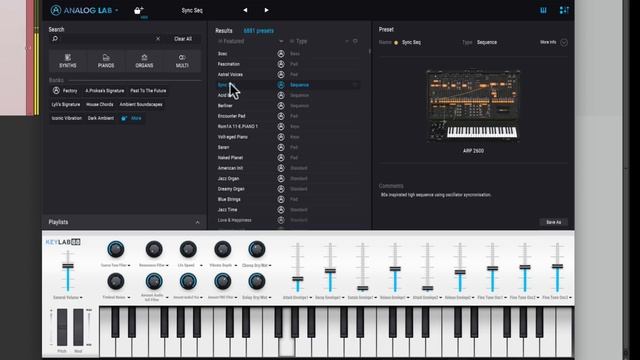Viewport: 640px width, 360px height.
Task: Click the KeyLab controller selector logo
Action: (x=63, y=242)
